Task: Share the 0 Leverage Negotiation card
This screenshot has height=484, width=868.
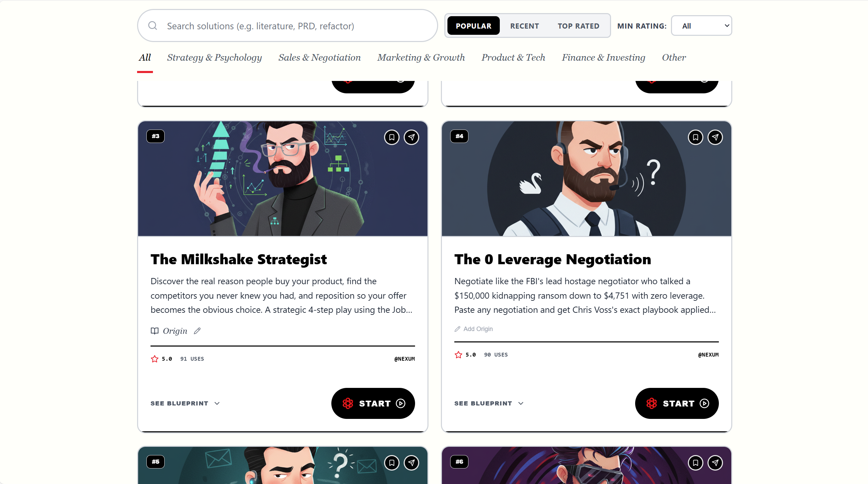Action: coord(715,137)
